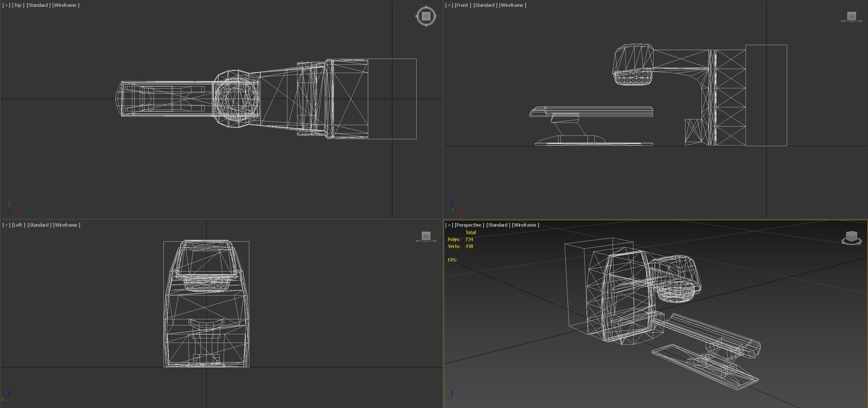The image size is (868, 408).
Task: Click the 'FPS:' statistics label
Action: pyautogui.click(x=453, y=260)
